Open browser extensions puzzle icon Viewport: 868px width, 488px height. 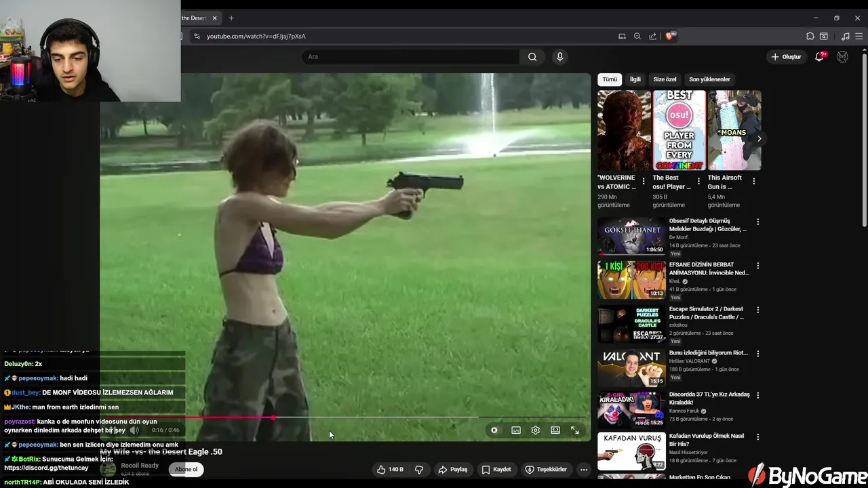pyautogui.click(x=810, y=36)
